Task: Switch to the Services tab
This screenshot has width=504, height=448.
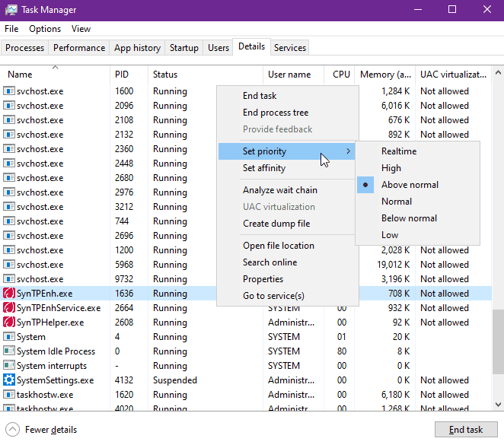Action: 290,47
